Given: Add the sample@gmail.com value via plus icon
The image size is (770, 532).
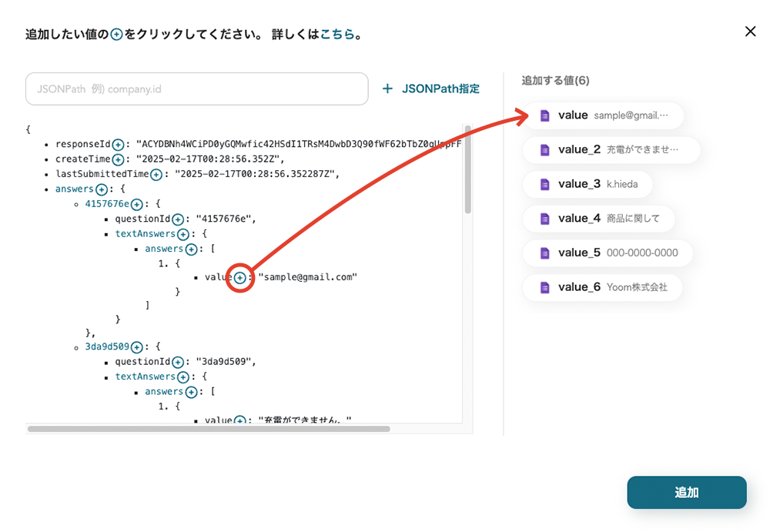Looking at the screenshot, I should [239, 278].
